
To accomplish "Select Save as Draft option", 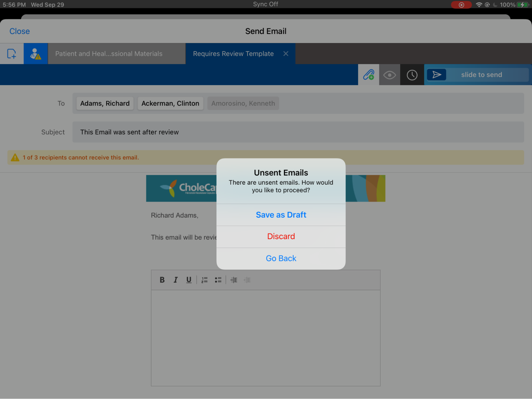I will tap(281, 214).
